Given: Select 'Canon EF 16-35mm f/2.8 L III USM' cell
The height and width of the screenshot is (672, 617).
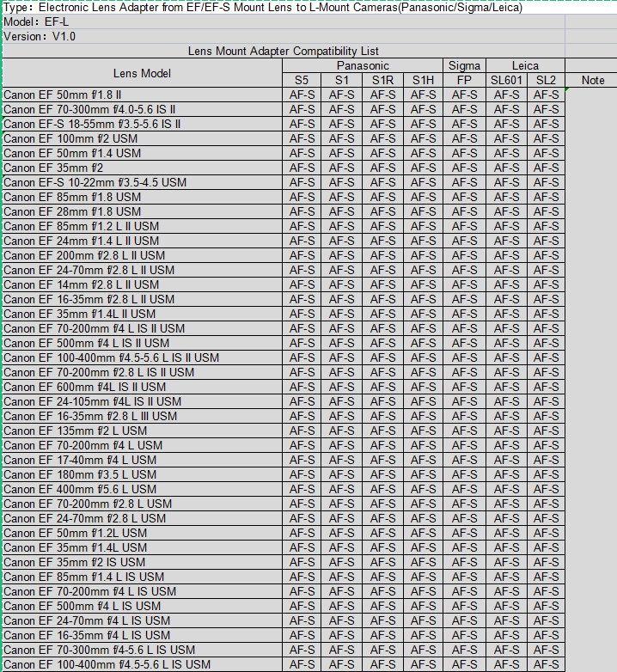Looking at the screenshot, I should pos(143,416).
